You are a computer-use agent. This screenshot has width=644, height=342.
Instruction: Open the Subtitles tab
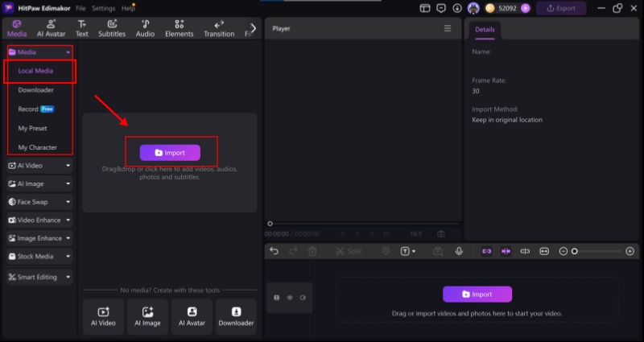coord(112,28)
